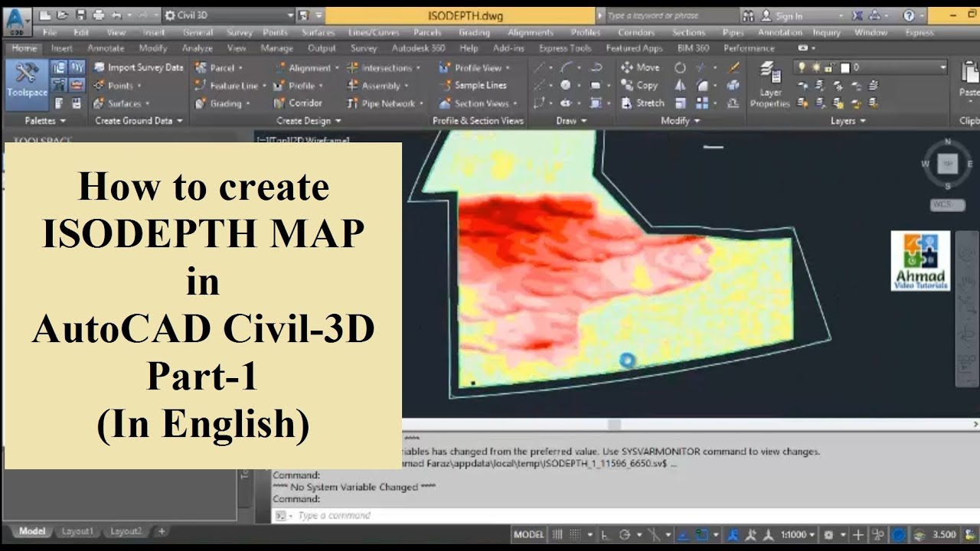Click the Annotation Monitor plus icon

click(859, 534)
